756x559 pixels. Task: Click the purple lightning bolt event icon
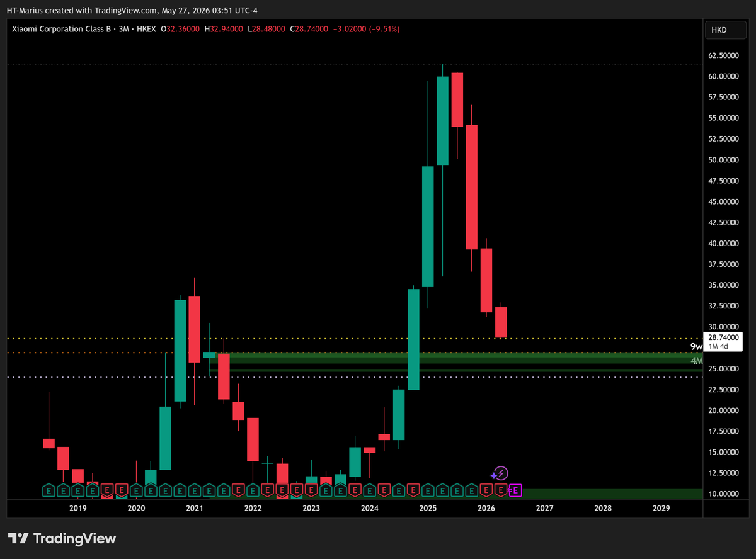point(500,473)
